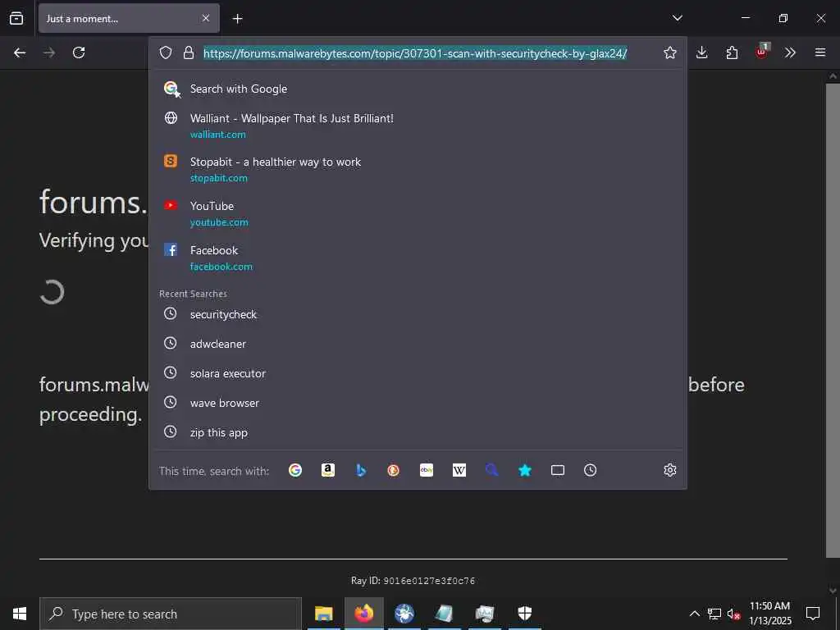Open Firefox View icon in tab strip
This screenshot has height=630, width=840.
pos(16,18)
